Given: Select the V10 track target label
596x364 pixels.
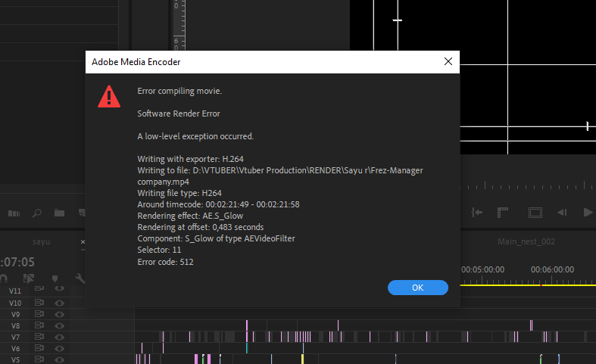Looking at the screenshot, I should point(15,303).
